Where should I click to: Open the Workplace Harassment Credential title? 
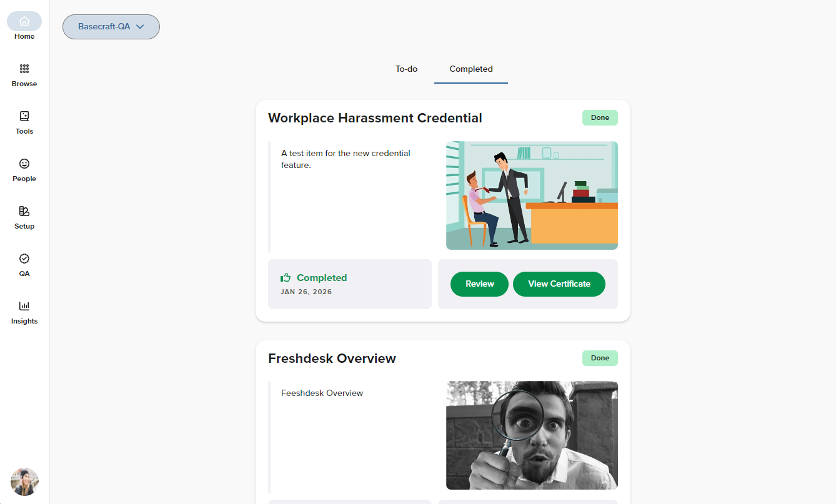[375, 118]
